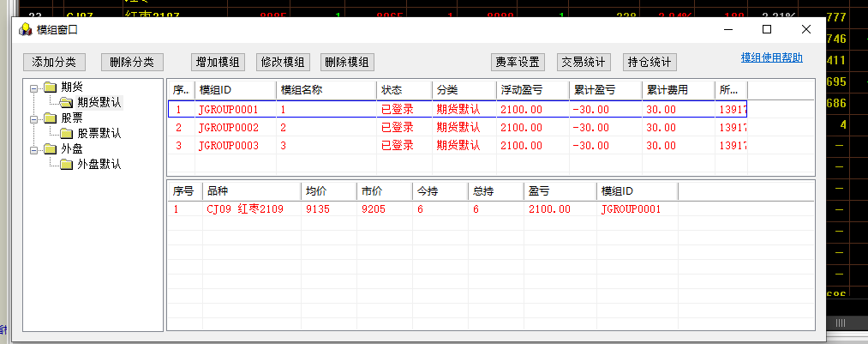Click the 删除分类 button

[x=132, y=62]
